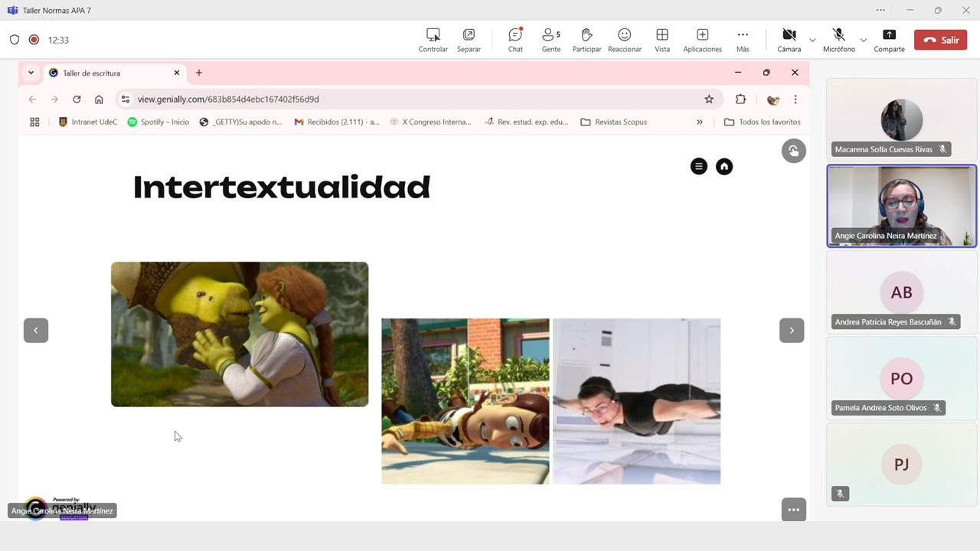Viewport: 980px width, 551px height.
Task: Open Recibidos Gmail bookmark
Action: coord(337,122)
